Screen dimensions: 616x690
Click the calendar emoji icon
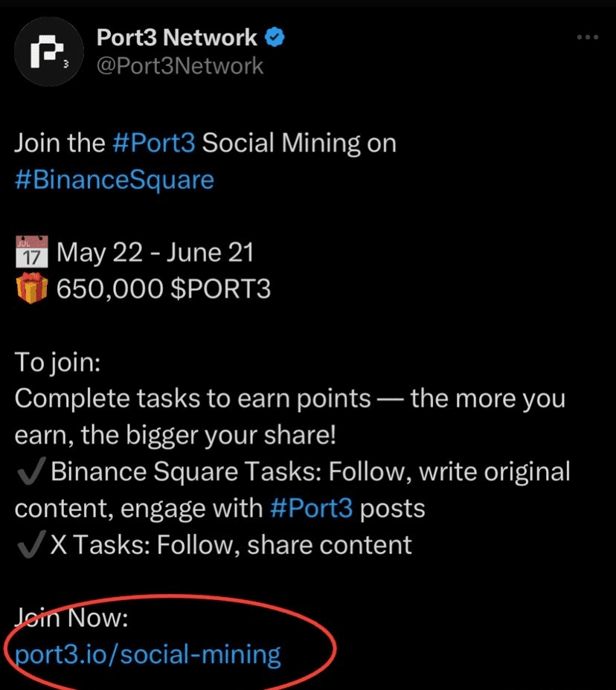pyautogui.click(x=32, y=252)
